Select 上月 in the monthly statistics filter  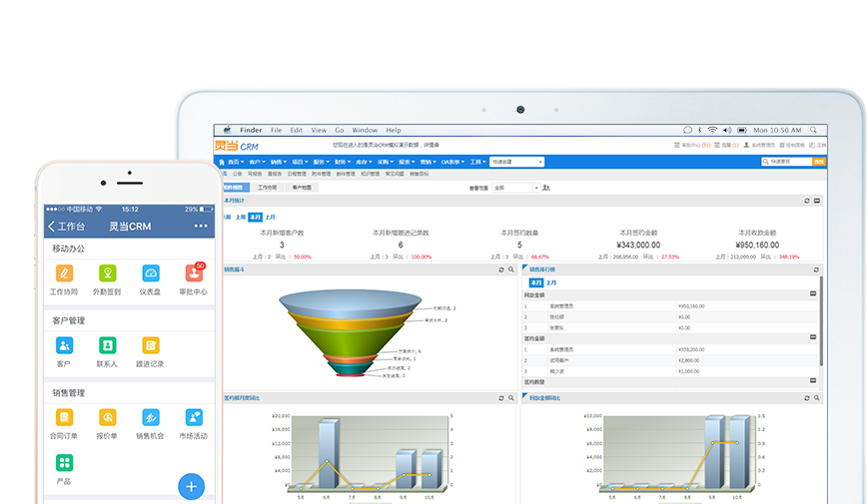tap(271, 217)
